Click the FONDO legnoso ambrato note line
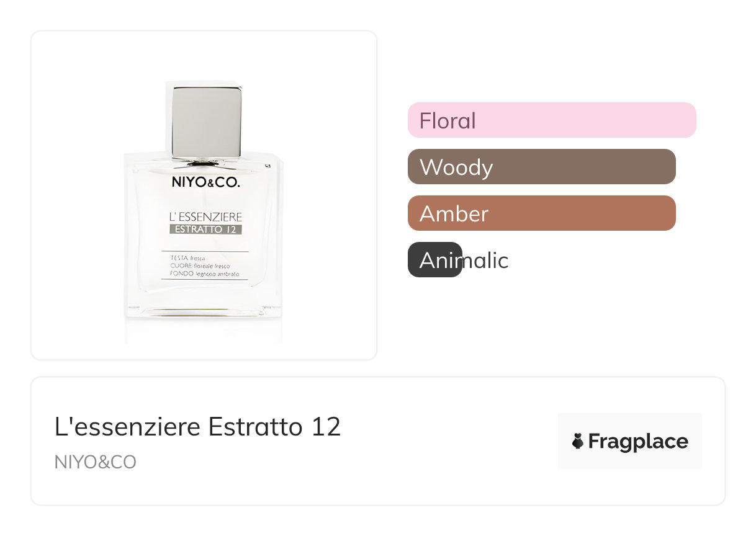This screenshot has width=756, height=536. (204, 274)
